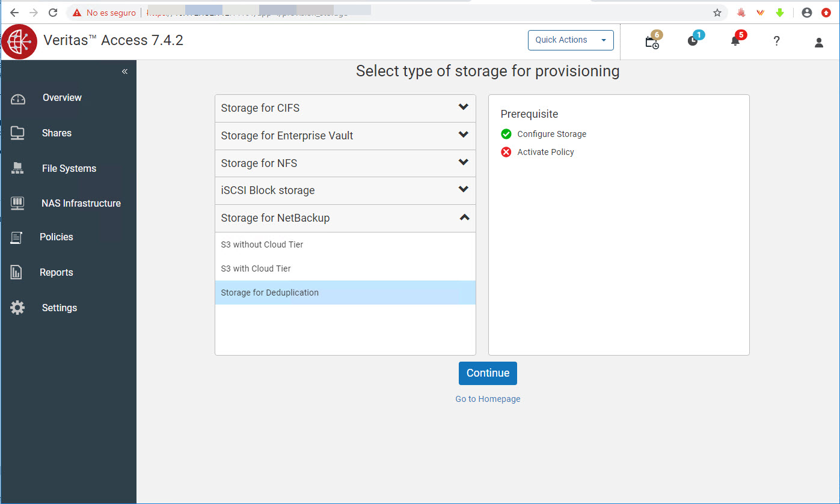Open the user account icon
Image resolution: width=840 pixels, height=504 pixels.
click(818, 43)
